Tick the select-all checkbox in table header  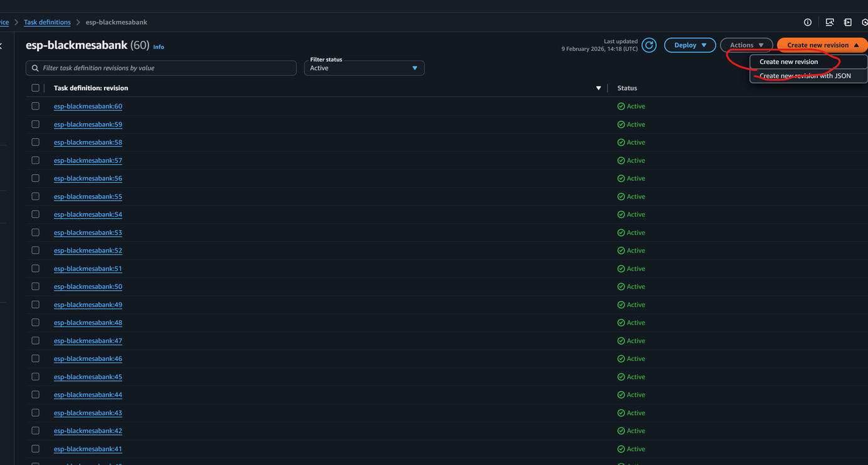(x=35, y=88)
